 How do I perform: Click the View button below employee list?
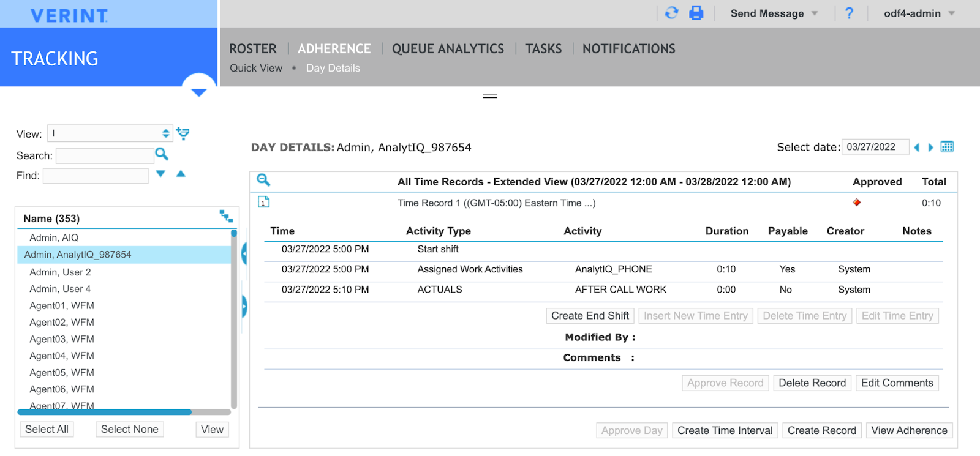pos(213,430)
